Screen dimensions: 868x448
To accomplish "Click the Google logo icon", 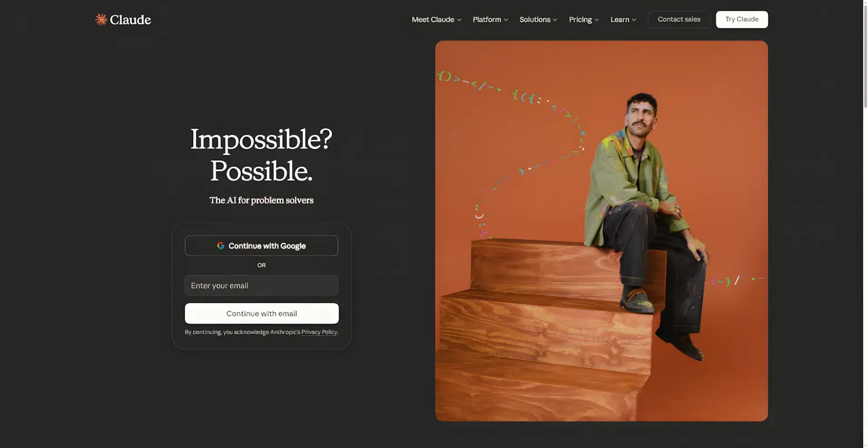I will click(221, 245).
